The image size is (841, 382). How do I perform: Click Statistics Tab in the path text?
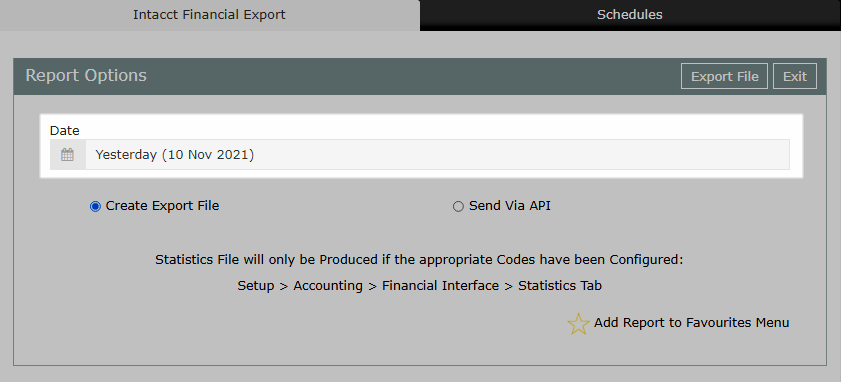(x=560, y=286)
